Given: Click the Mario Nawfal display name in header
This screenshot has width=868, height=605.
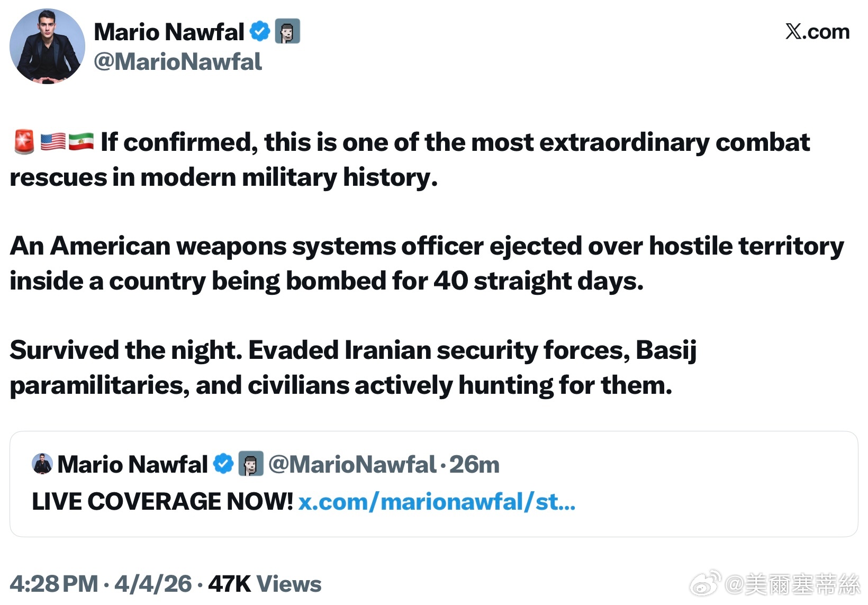Looking at the screenshot, I should (169, 32).
